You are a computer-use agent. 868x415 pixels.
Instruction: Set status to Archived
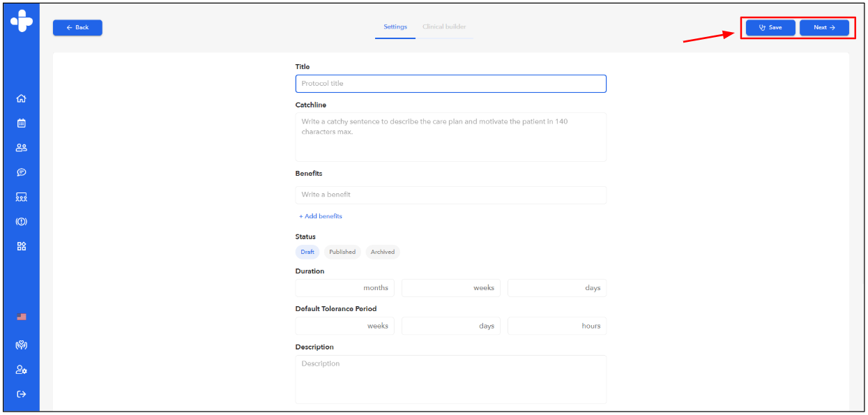[x=383, y=252]
